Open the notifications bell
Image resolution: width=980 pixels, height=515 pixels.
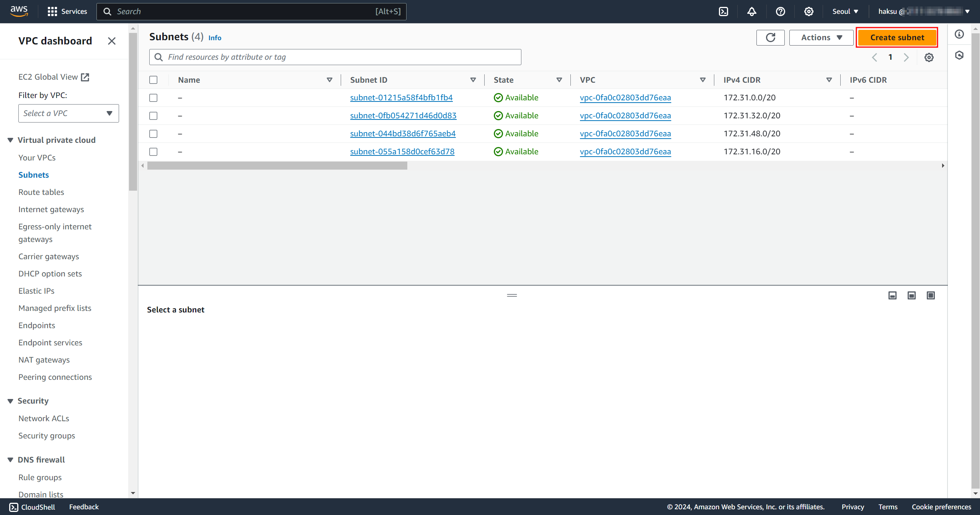click(751, 11)
